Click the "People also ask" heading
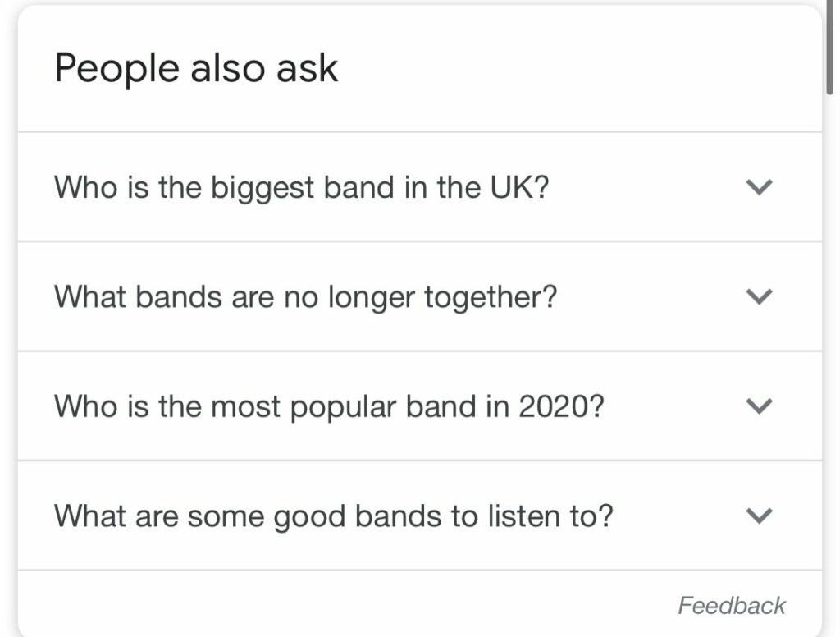840x637 pixels. click(x=196, y=68)
